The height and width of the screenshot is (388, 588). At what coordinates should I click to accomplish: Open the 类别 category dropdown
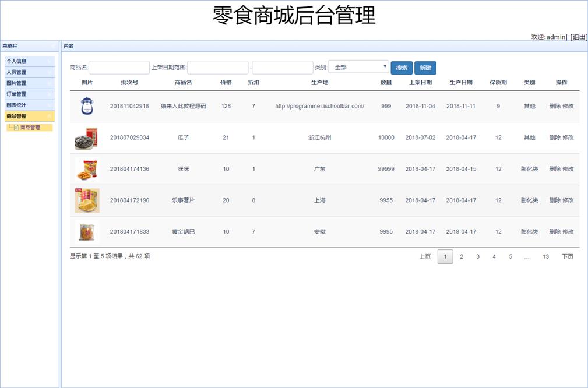358,68
